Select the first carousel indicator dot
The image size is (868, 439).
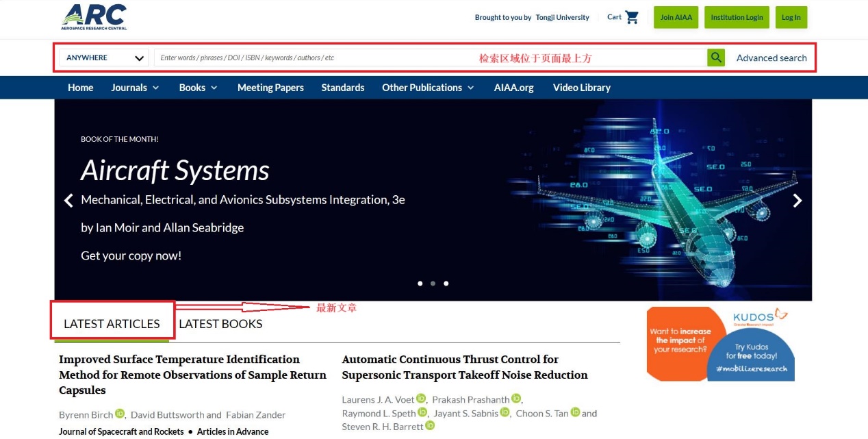(420, 283)
